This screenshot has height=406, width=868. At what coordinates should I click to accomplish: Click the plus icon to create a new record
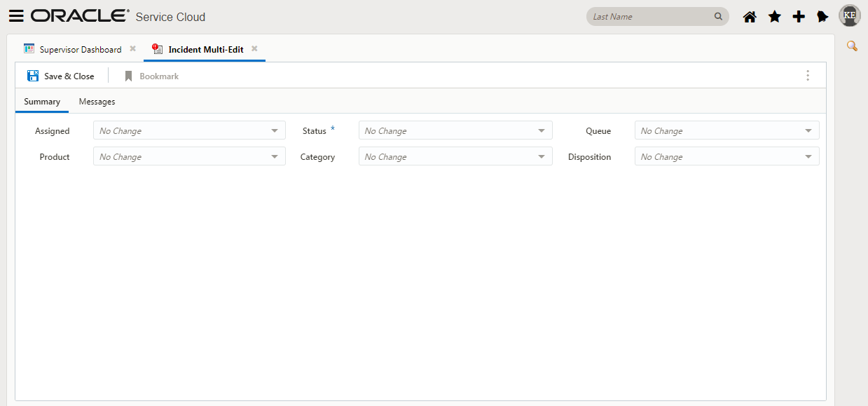click(799, 15)
